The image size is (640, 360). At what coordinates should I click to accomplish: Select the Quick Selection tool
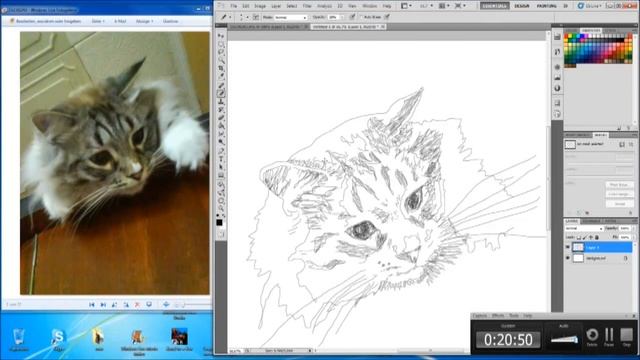point(221,61)
